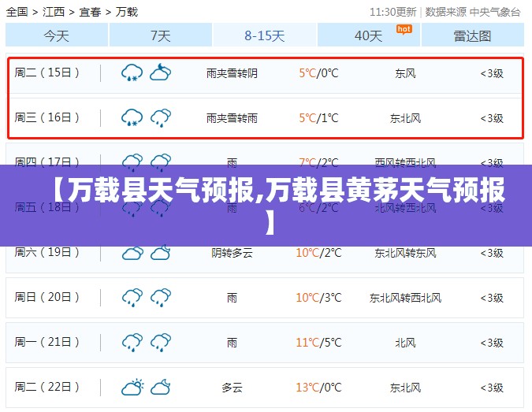Click the 多云 weather description
This screenshot has height=412, width=532.
[x=232, y=388]
